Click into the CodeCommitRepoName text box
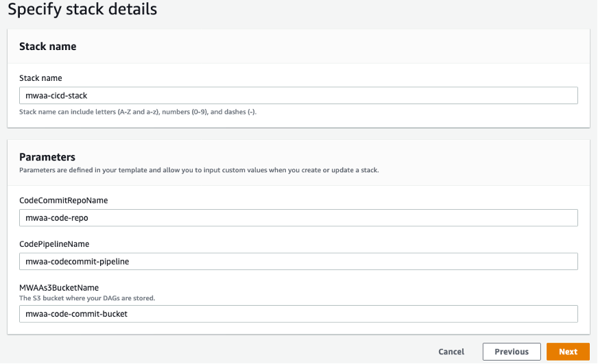 click(298, 218)
